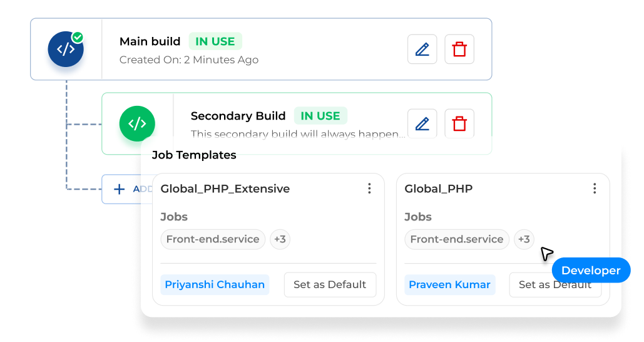Image resolution: width=644 pixels, height=342 pixels.
Task: Delete the Secondary Build entry
Action: coord(459,123)
